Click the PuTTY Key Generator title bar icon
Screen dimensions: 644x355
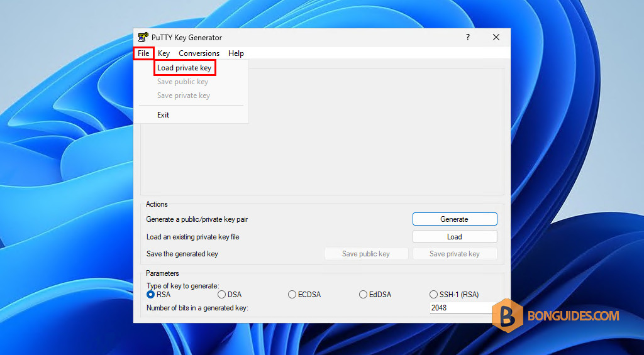[143, 37]
